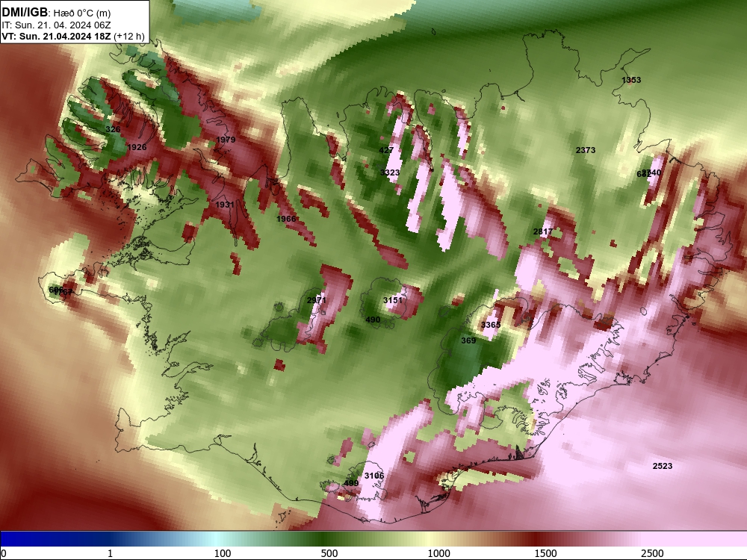Click the map value 427
Viewport: 747px width, 560px height.
(386, 150)
